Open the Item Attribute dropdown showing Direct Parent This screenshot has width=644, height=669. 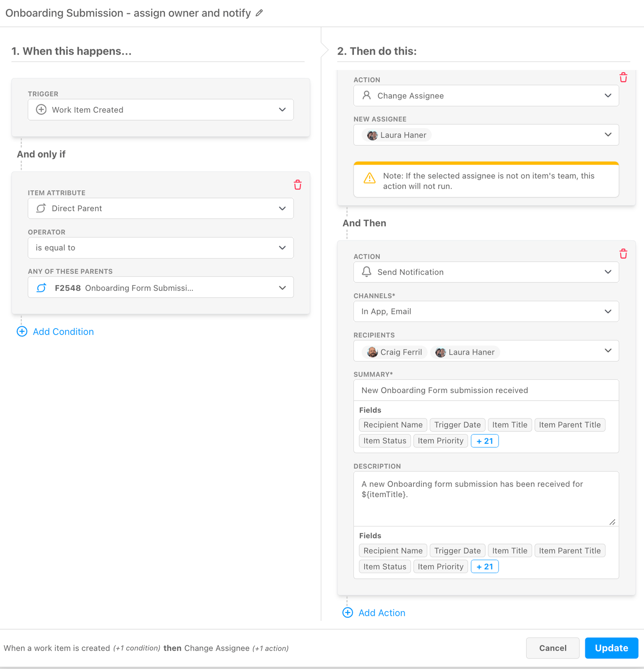click(161, 208)
